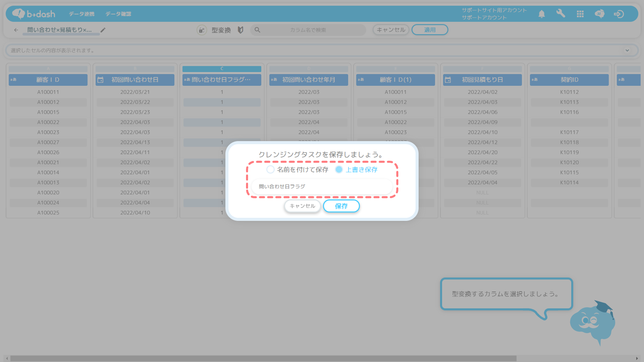Select column header 契約ID
Viewport: 644px width, 362px height.
[x=569, y=80]
